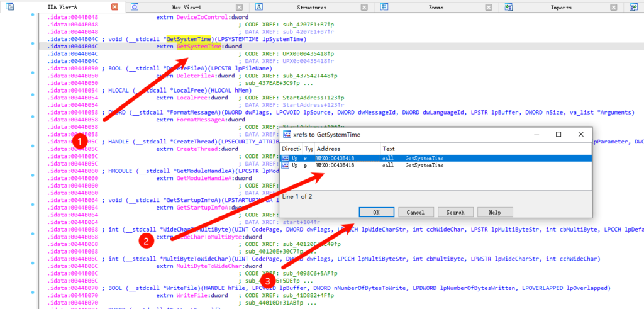Click the Hex View-1 tab icon
This screenshot has height=309, width=644.
coord(135,7)
